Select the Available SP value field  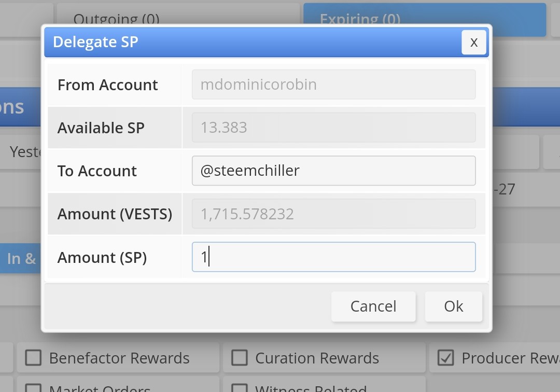[x=333, y=128]
